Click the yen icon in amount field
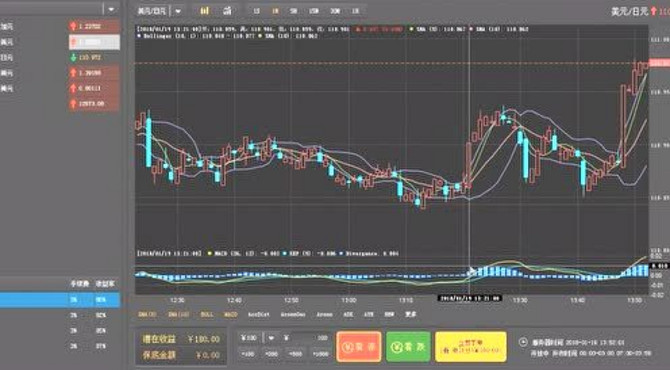Image resolution: width=670 pixels, height=370 pixels. click(286, 338)
